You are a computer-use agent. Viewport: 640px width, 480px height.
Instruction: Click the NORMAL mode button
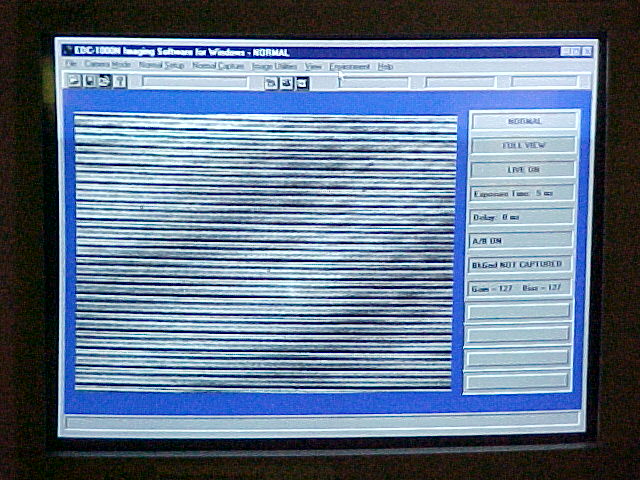tap(524, 121)
